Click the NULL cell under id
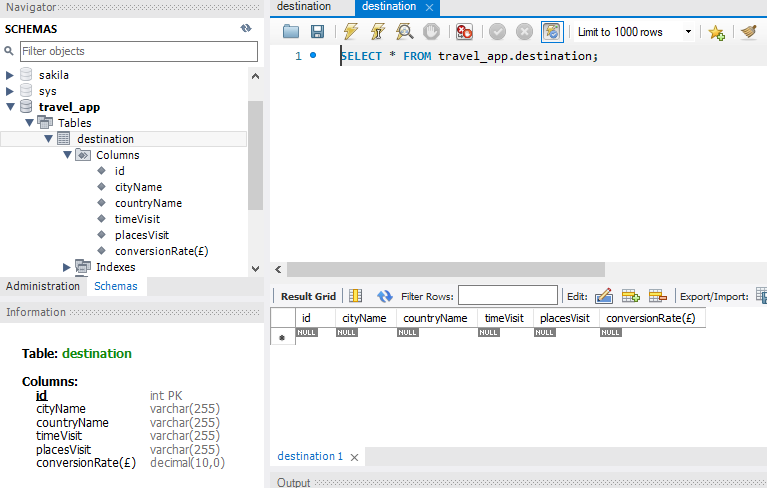 [x=307, y=333]
